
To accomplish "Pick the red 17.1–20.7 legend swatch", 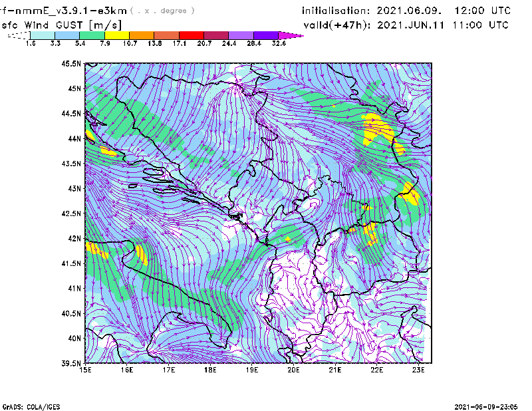I will tap(192, 35).
